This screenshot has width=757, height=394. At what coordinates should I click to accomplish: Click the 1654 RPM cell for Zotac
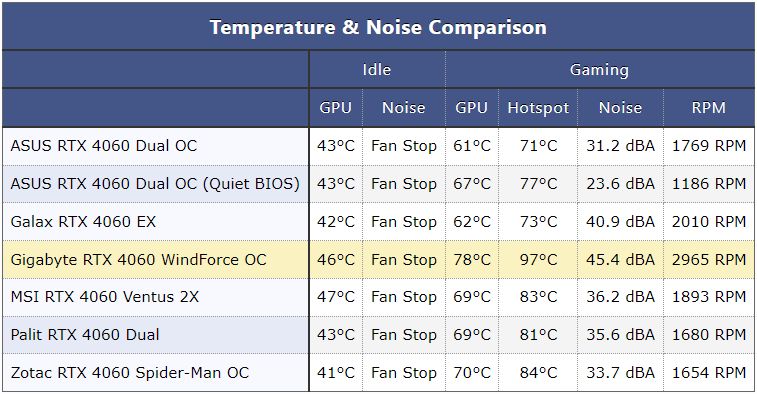(x=709, y=373)
